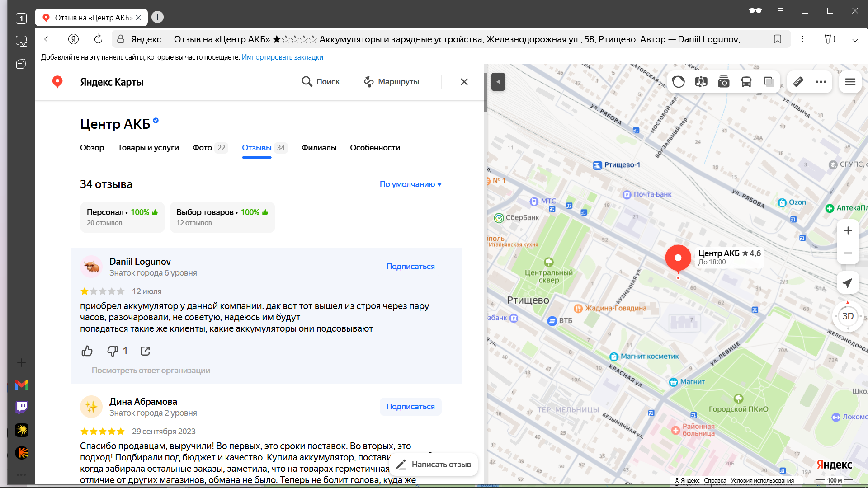Open the hamburger menu on map
Screen dimensions: 868x488
[x=850, y=82]
